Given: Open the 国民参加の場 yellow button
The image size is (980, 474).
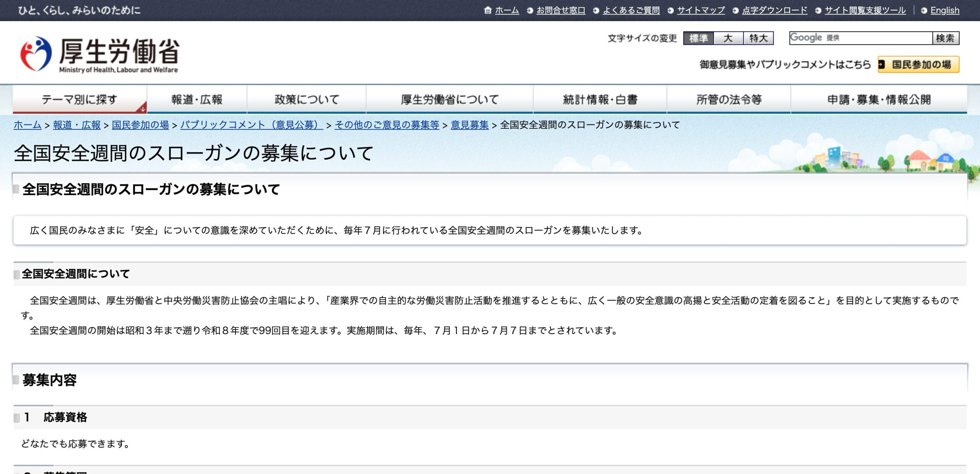Looking at the screenshot, I should pos(921,64).
